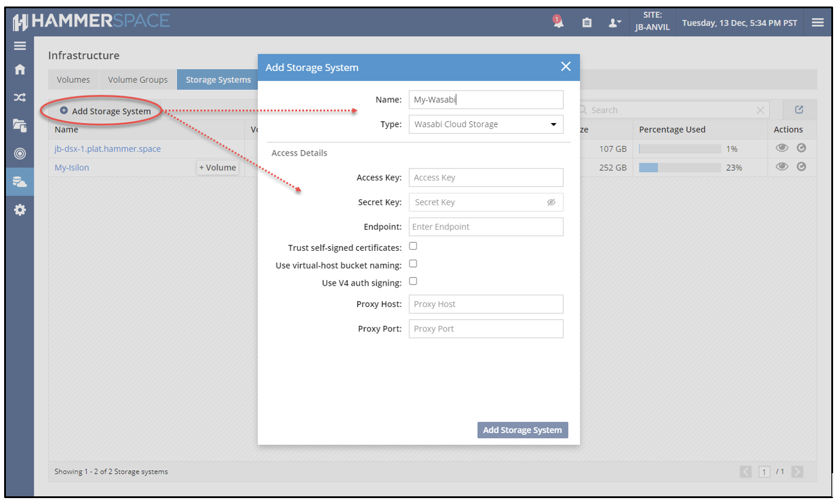Open the shares folder sidebar icon
The height and width of the screenshot is (504, 839).
click(x=20, y=125)
